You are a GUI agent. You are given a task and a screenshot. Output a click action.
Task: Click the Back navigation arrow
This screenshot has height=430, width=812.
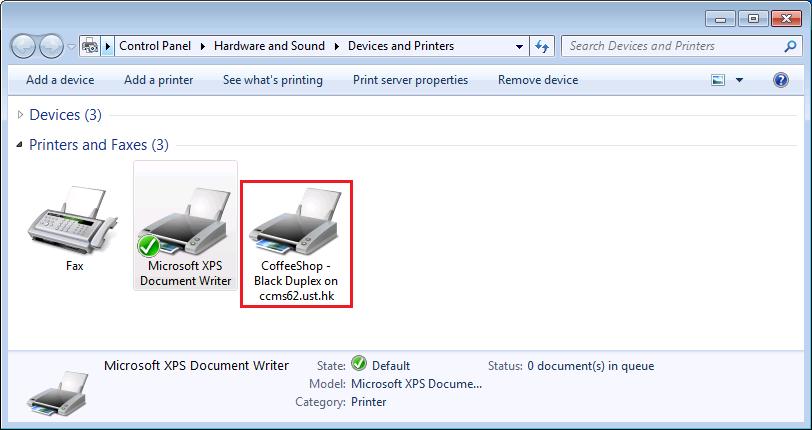tap(24, 46)
